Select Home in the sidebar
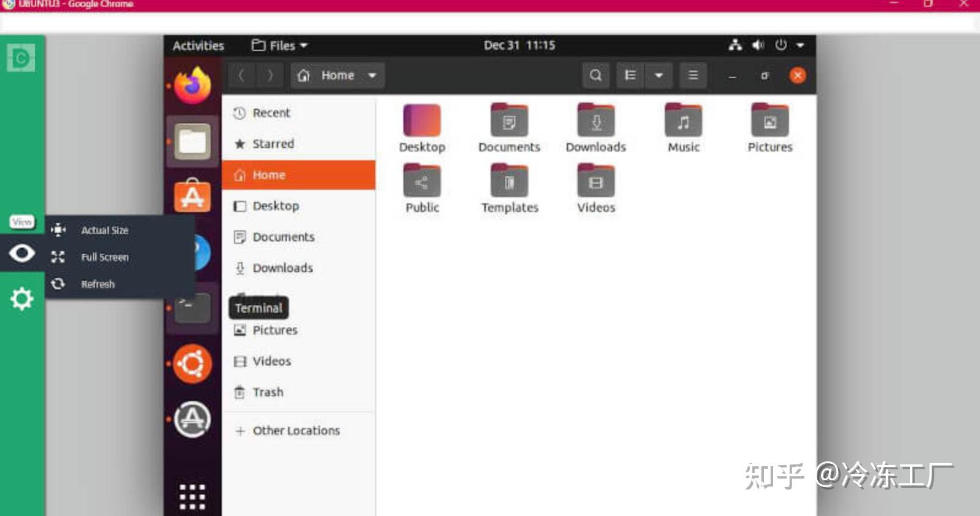 (298, 175)
